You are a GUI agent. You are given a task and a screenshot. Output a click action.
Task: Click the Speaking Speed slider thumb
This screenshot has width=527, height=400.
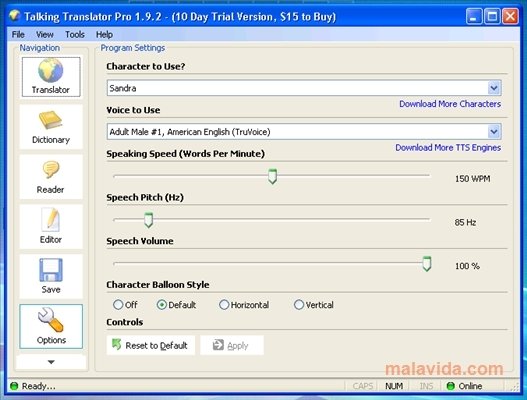[273, 176]
